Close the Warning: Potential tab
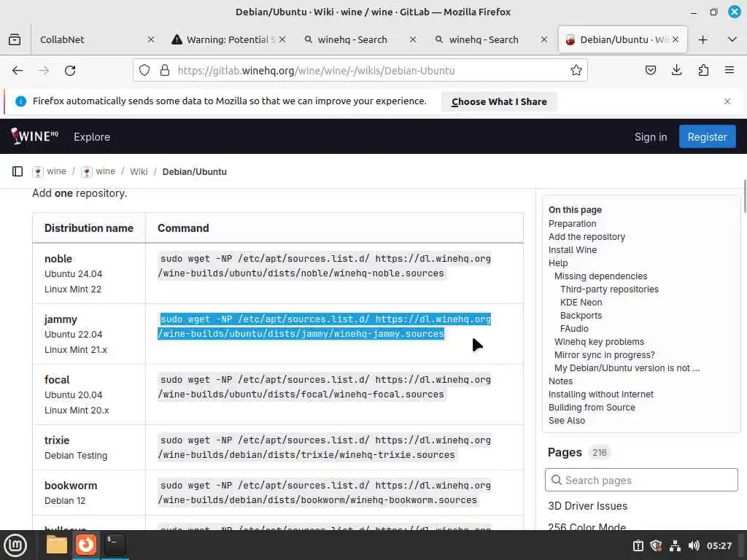747x560 pixels. click(x=282, y=39)
